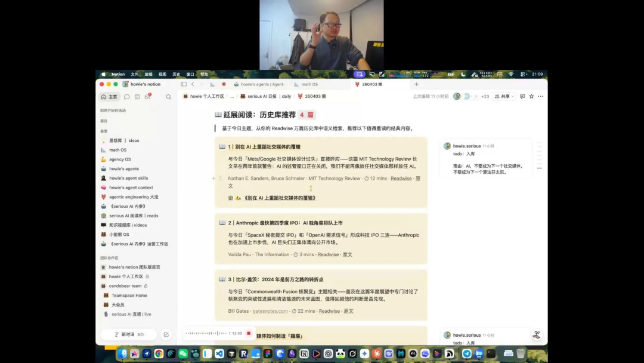This screenshot has height=363, width=644.
Task: Open 《别在 AI 上重蹈社交媒体的覆辙》 page link
Action: (x=279, y=198)
